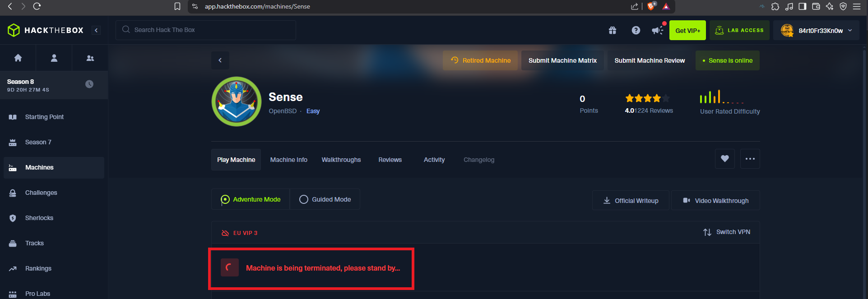Screen dimensions: 868x299
Task: Click the Retired Machine badge
Action: pos(480,60)
